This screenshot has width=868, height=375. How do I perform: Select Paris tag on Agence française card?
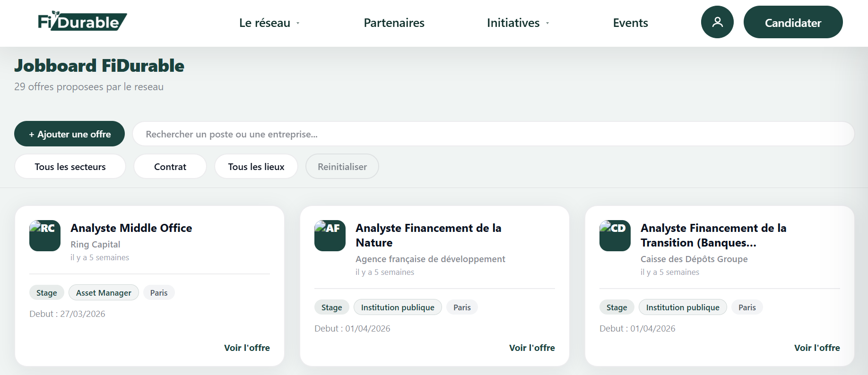pyautogui.click(x=462, y=307)
